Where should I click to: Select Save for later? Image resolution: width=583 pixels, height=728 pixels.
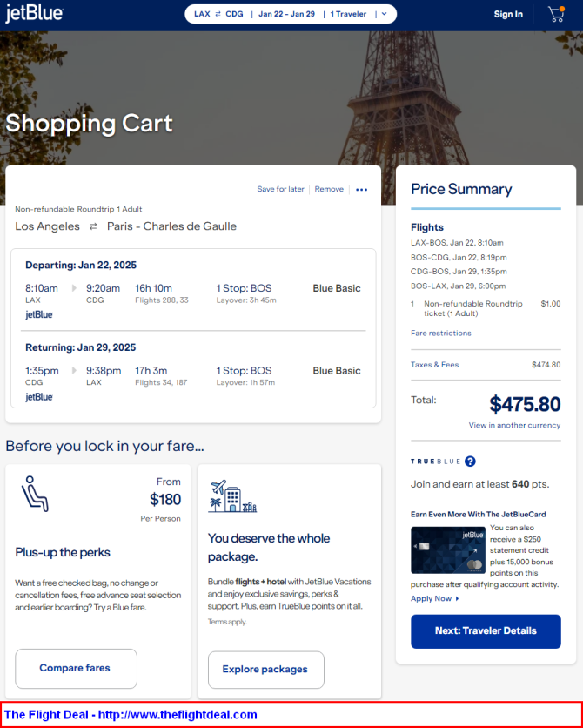280,190
